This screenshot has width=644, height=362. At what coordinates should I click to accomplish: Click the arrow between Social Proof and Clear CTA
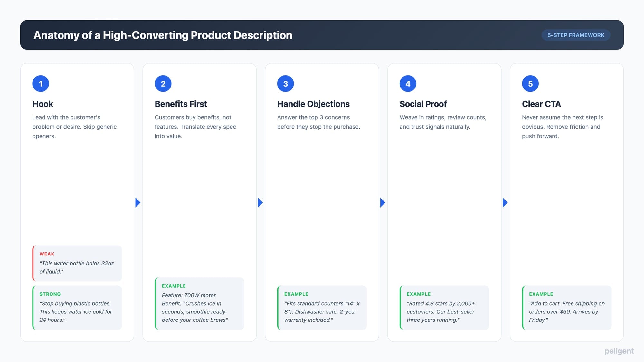coord(505,202)
